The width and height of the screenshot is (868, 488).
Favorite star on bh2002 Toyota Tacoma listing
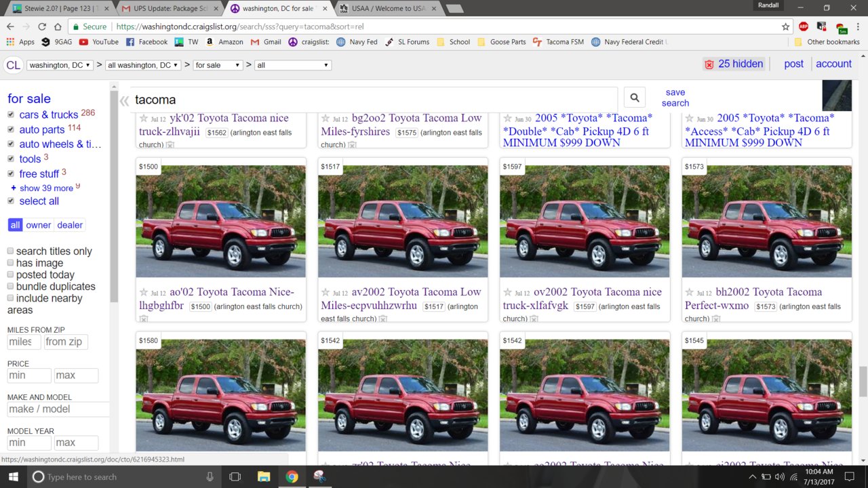pyautogui.click(x=690, y=292)
